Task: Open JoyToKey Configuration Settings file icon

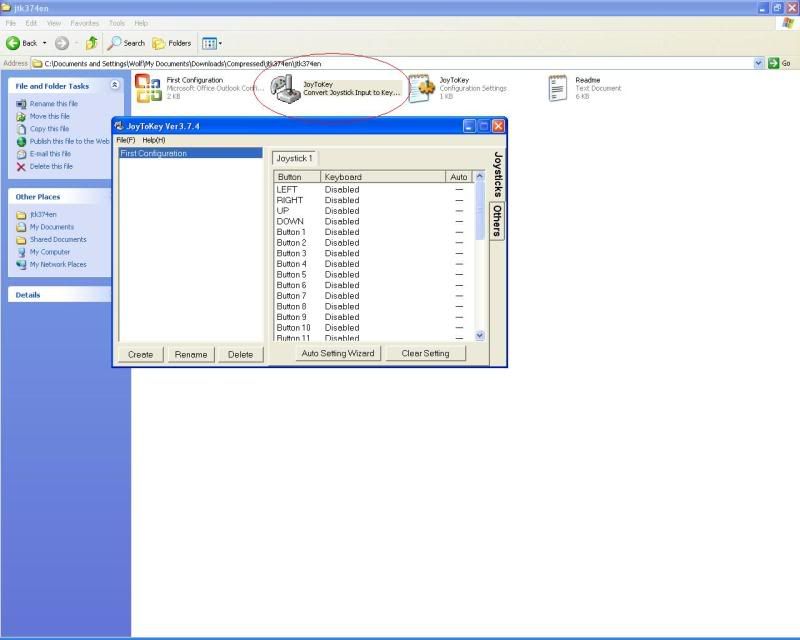Action: (421, 89)
